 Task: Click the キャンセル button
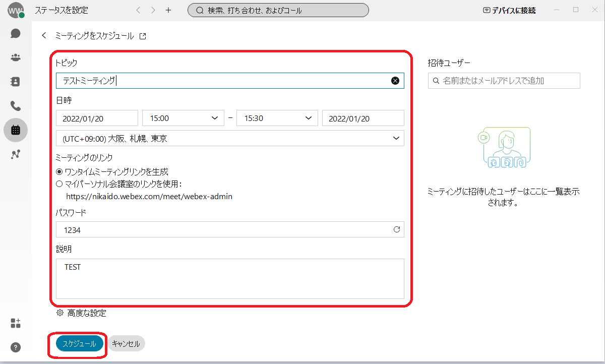click(x=126, y=343)
